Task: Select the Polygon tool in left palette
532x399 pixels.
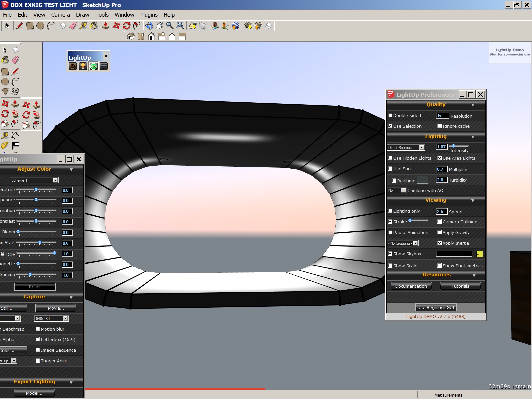Action: pos(5,92)
